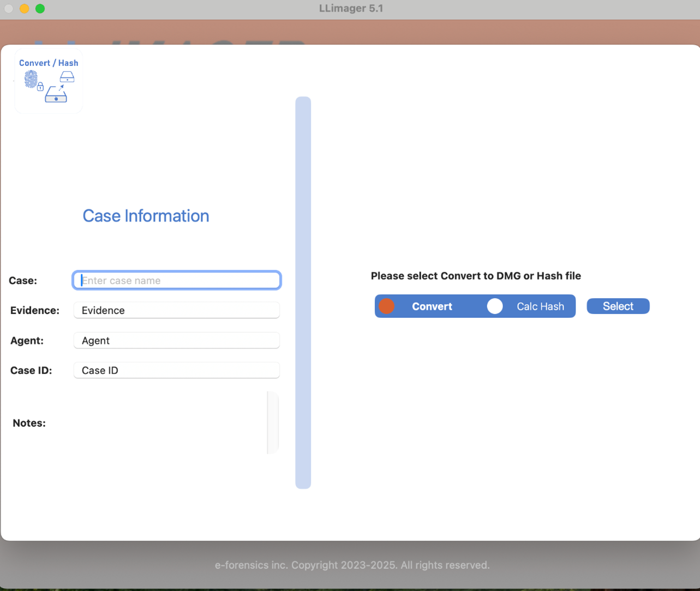The image size is (700, 591).
Task: Click the small drive icon in Convert / Hash card
Action: pyautogui.click(x=67, y=77)
